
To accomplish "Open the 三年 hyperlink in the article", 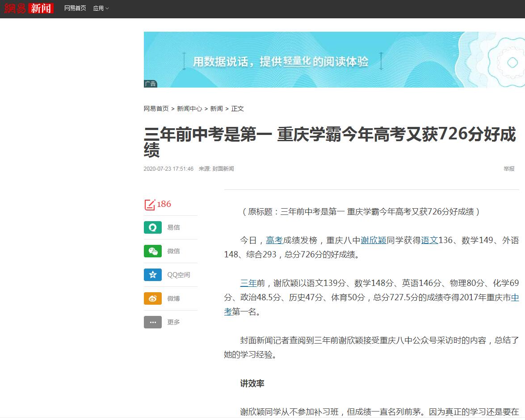I will click(248, 283).
